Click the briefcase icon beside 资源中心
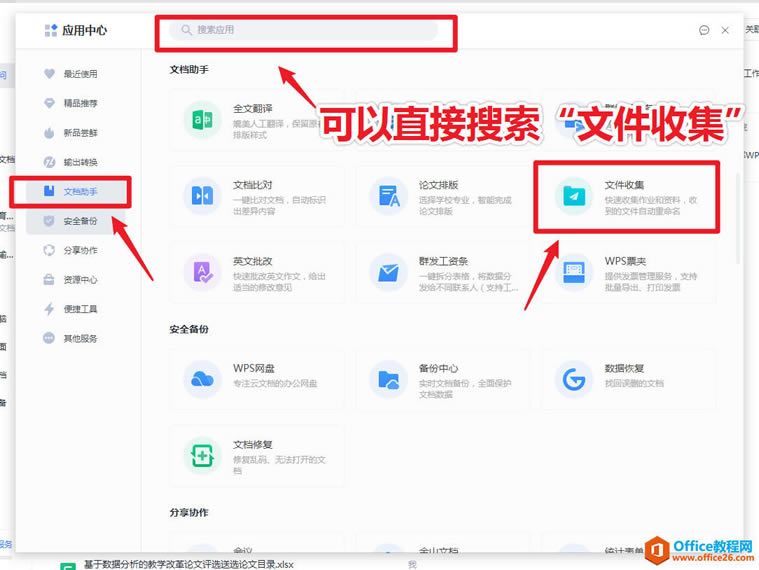 click(49, 280)
